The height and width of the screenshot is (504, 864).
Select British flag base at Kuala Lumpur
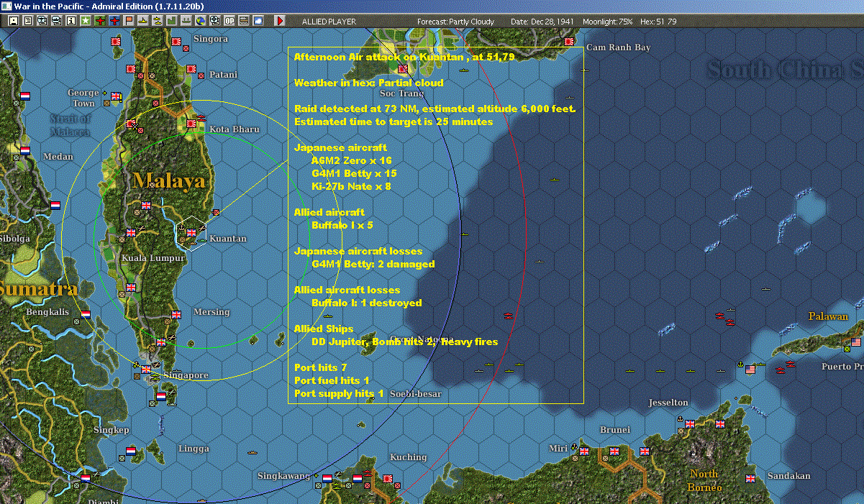(131, 233)
